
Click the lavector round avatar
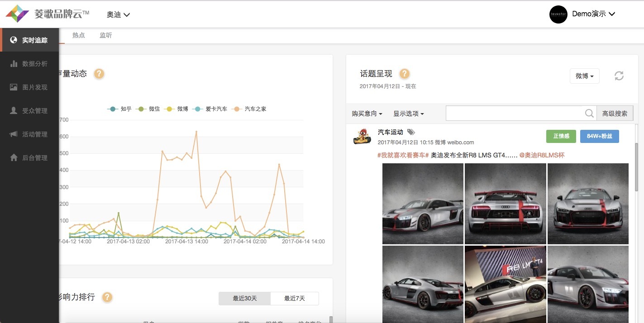click(x=558, y=14)
